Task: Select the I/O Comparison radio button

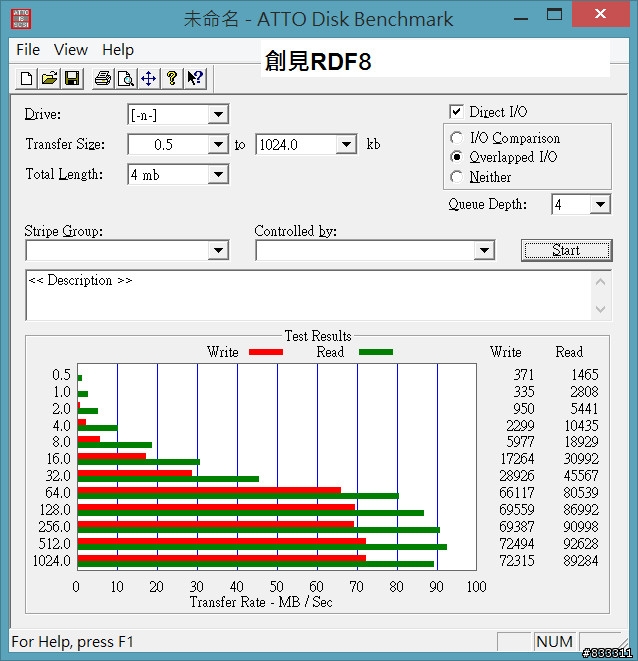Action: coord(456,138)
